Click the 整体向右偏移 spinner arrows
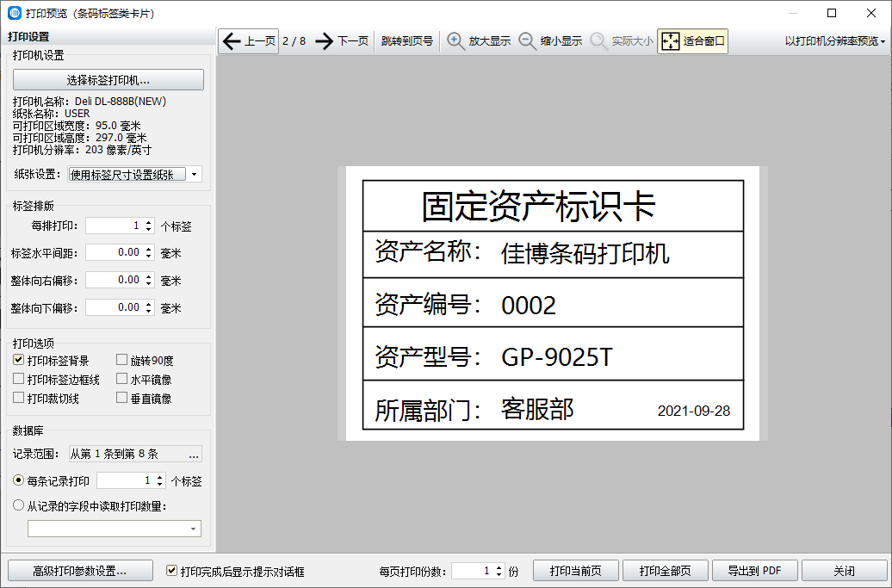This screenshot has height=588, width=892. [148, 280]
